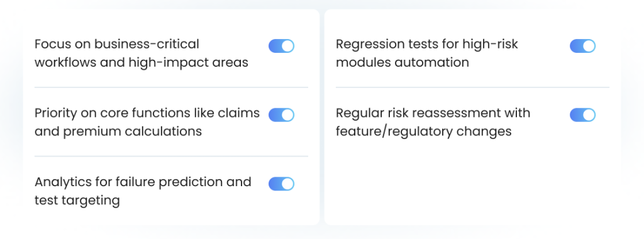Select the 'Regression tests for high-risk modules' label
The image size is (644, 239).
coord(427,53)
